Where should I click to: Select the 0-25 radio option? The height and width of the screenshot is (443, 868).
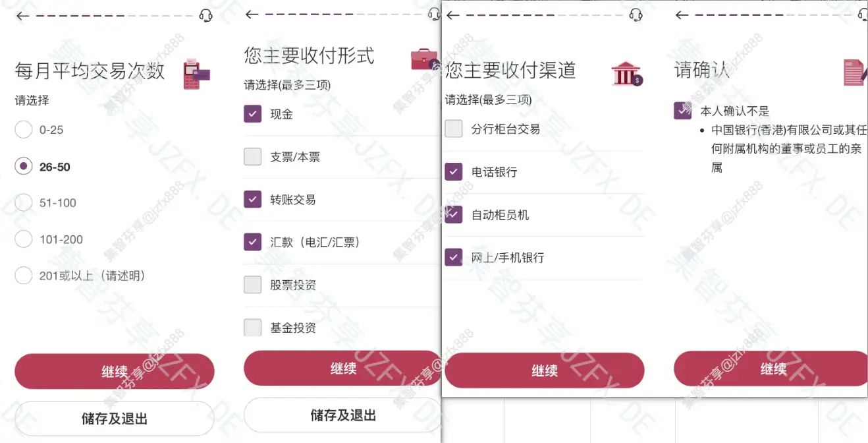point(24,130)
